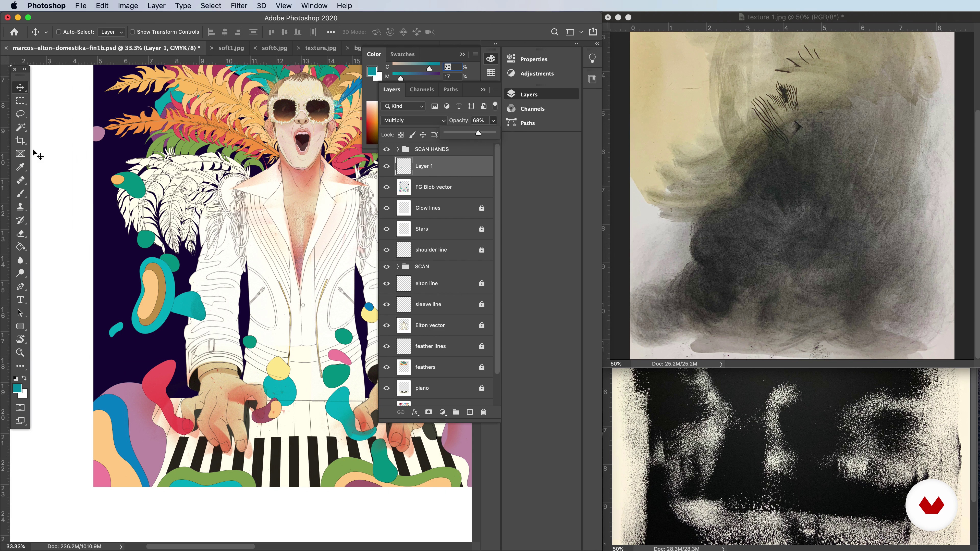980x551 pixels.
Task: Open layer style fx menu
Action: click(415, 412)
